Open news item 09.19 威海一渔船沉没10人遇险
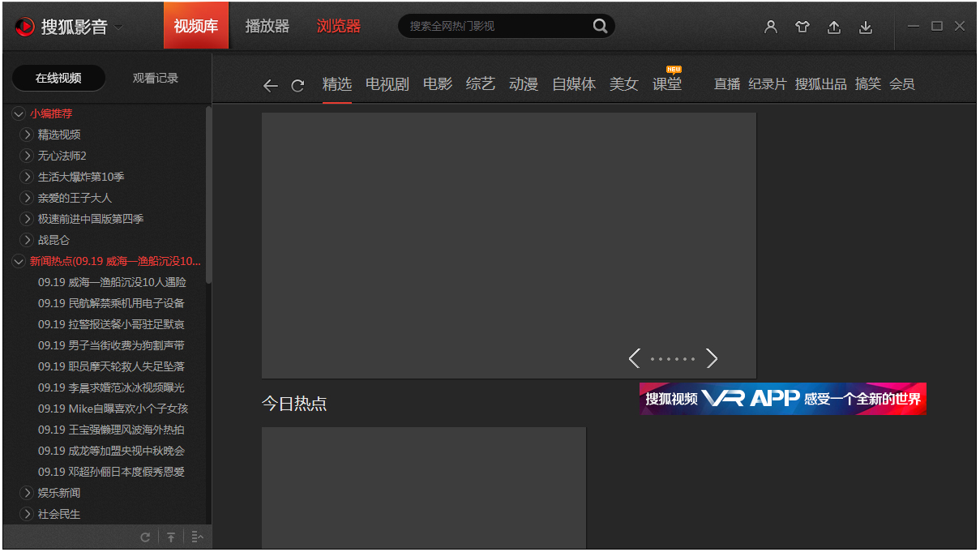The width and height of the screenshot is (980, 552). [x=112, y=282]
